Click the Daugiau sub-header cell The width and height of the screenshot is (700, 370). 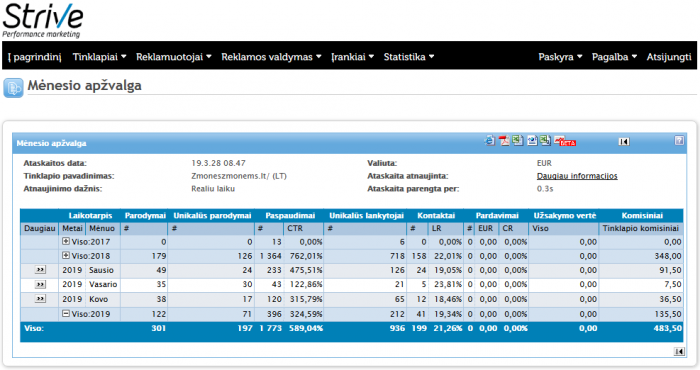click(x=39, y=229)
